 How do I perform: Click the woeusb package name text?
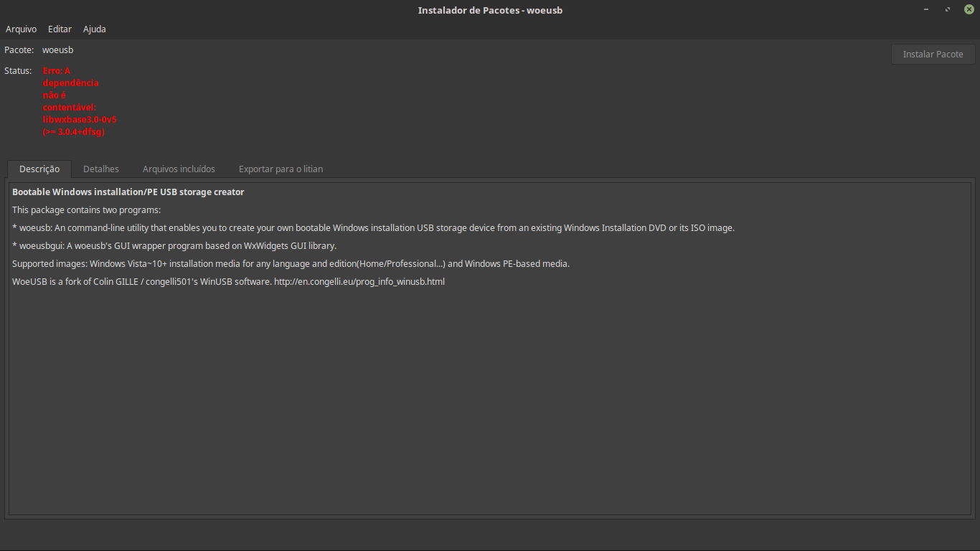click(x=57, y=50)
